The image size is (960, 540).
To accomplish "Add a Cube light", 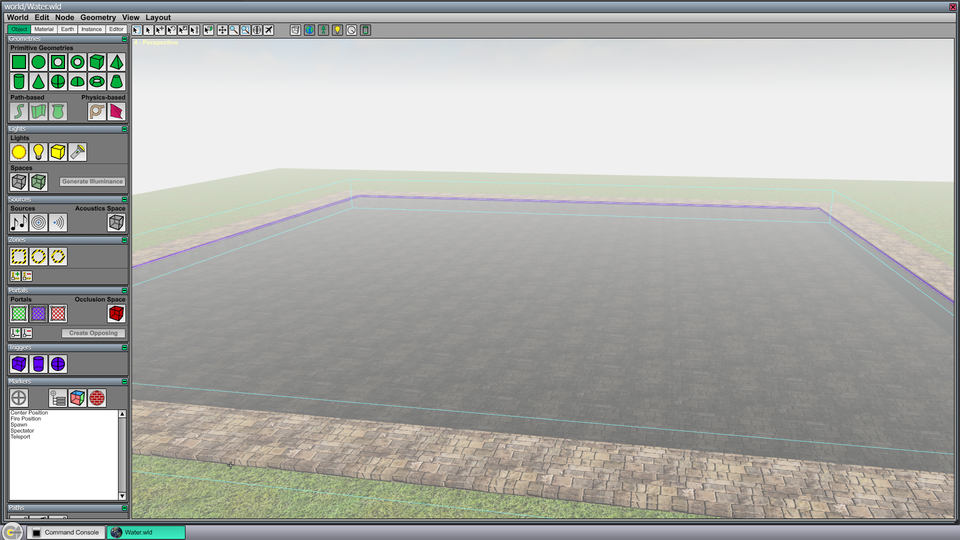I will 58,152.
